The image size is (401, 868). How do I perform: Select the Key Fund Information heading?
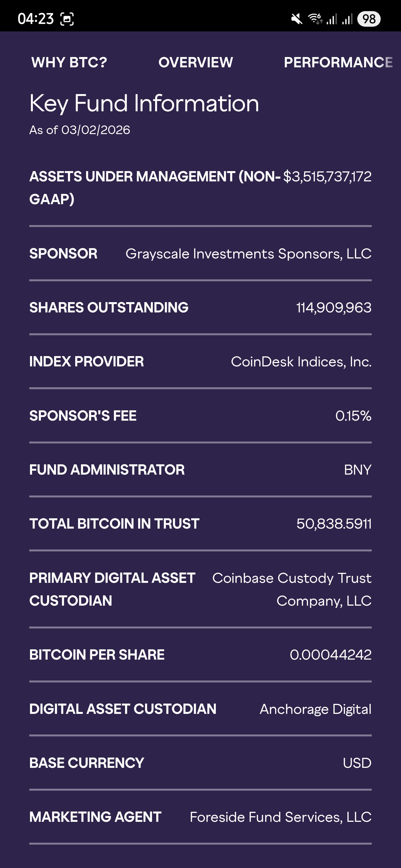coord(144,103)
